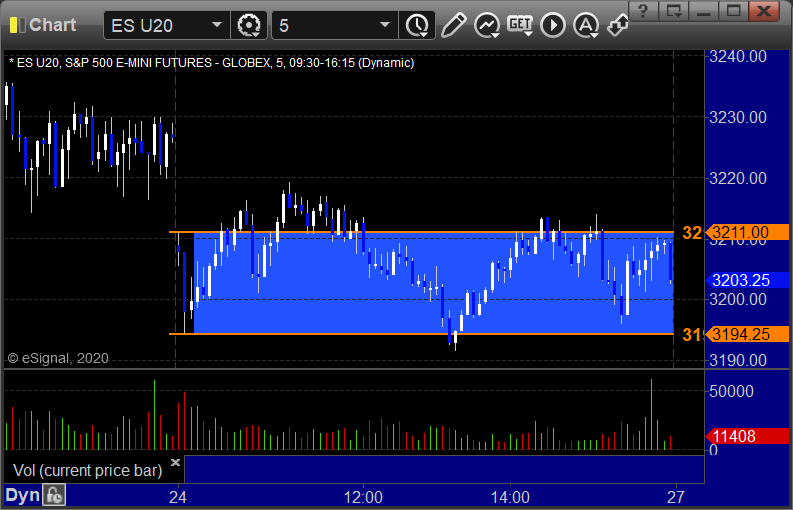This screenshot has width=793, height=510.
Task: Click the Dyn scaling label
Action: (23, 495)
